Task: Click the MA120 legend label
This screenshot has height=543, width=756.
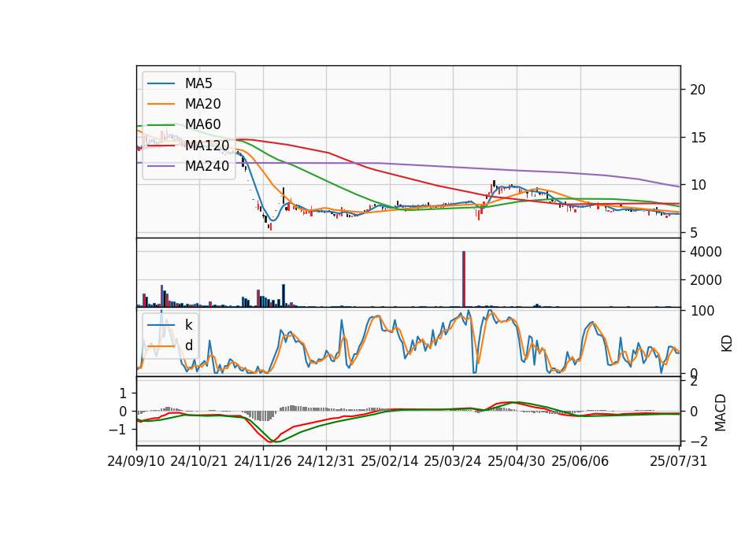Action: [x=207, y=145]
